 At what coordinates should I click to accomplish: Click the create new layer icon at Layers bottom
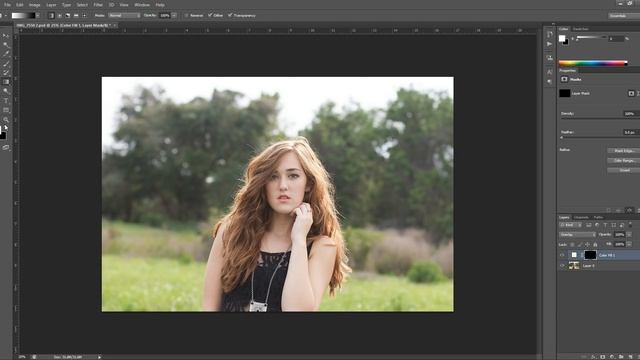[631, 356]
